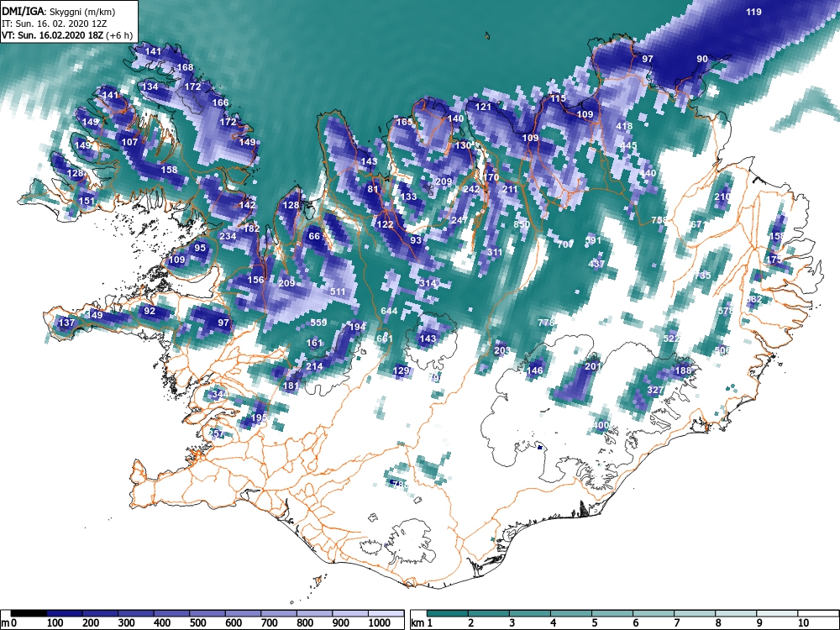Screen dimensions: 840x630
Task: Click the '9' label on the km legend
Action: pyautogui.click(x=759, y=623)
